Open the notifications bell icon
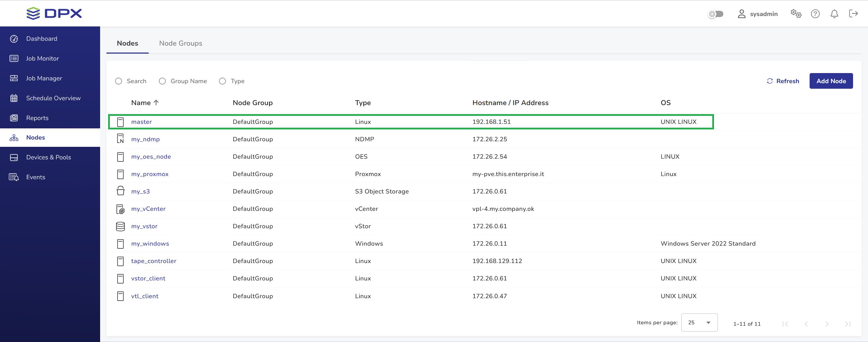Screen dimensions: 868x342 pos(834,14)
